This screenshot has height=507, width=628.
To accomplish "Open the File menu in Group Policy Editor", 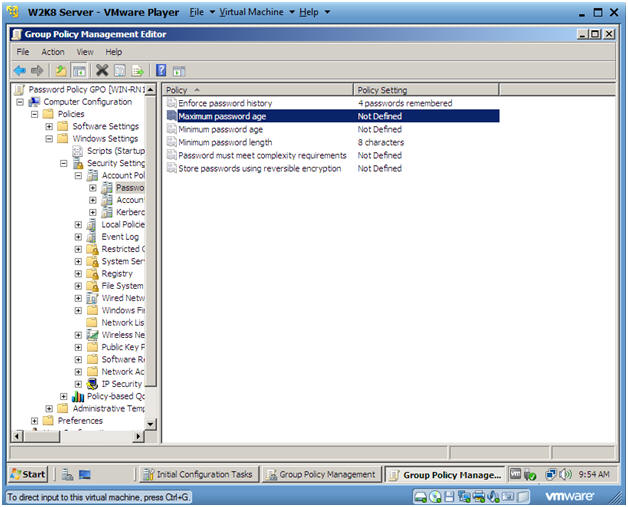I will pyautogui.click(x=23, y=52).
